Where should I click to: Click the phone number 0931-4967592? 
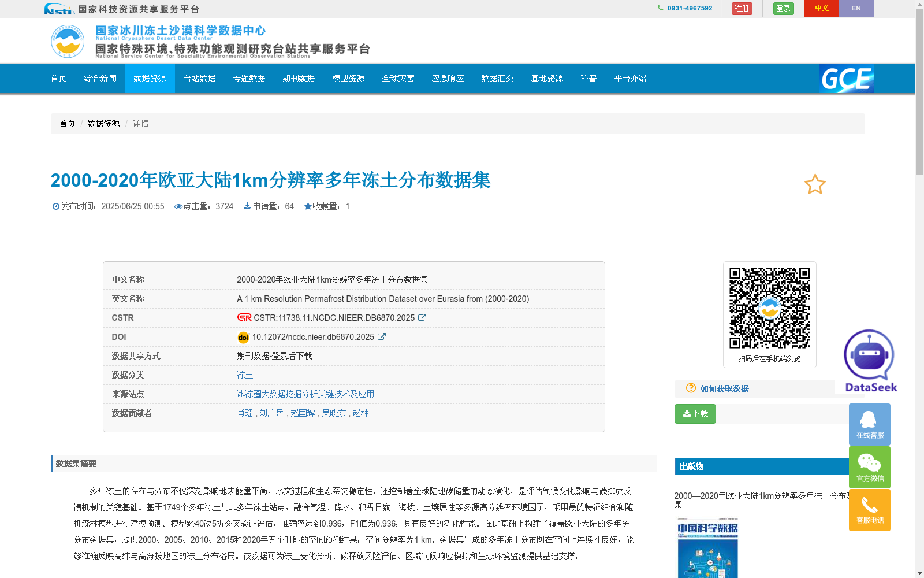(690, 8)
